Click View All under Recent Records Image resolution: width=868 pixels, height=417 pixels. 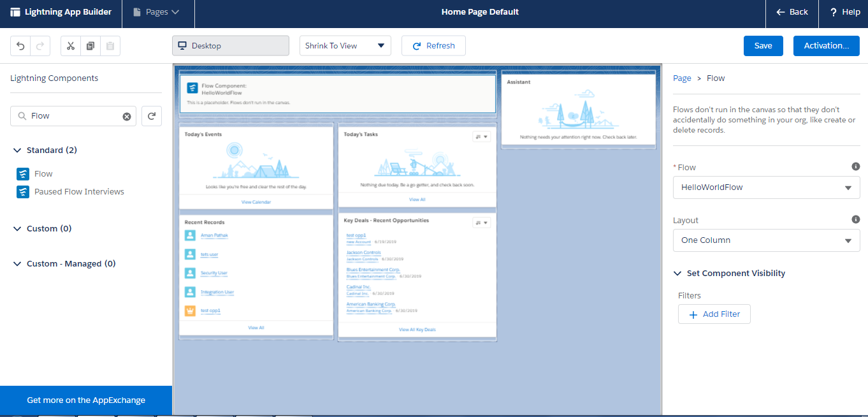pyautogui.click(x=256, y=328)
